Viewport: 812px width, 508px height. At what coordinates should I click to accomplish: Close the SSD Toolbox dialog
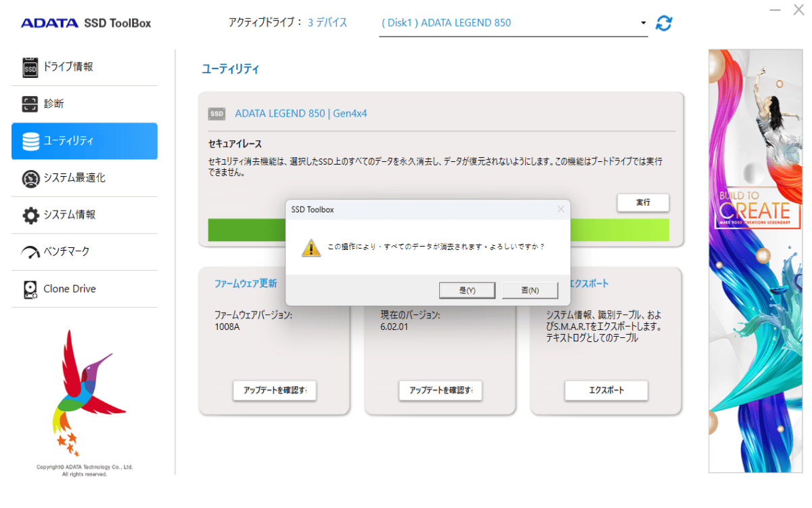pyautogui.click(x=560, y=209)
